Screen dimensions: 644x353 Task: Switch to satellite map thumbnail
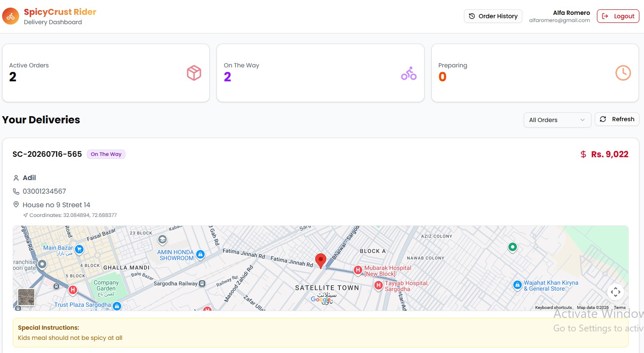pos(26,297)
